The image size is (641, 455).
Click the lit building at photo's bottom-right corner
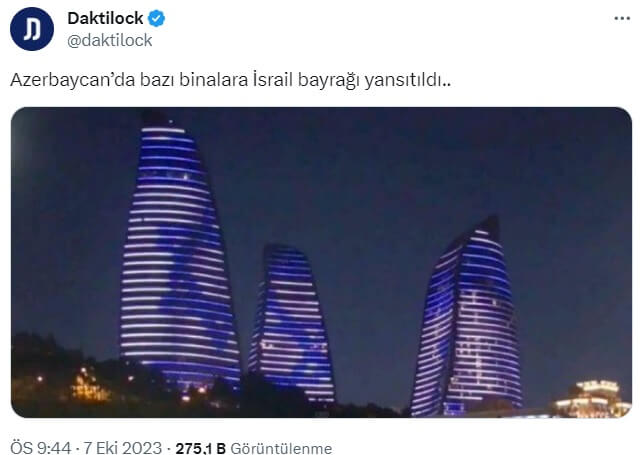592,399
